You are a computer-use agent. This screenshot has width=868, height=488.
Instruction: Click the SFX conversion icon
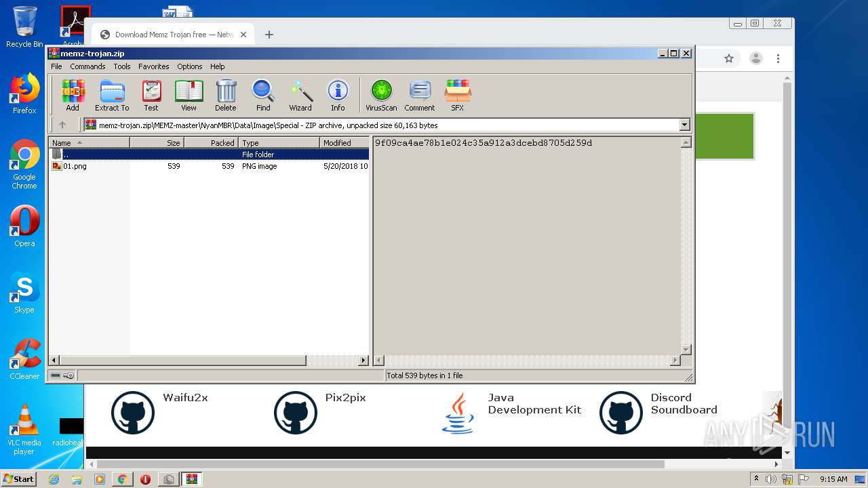[458, 95]
